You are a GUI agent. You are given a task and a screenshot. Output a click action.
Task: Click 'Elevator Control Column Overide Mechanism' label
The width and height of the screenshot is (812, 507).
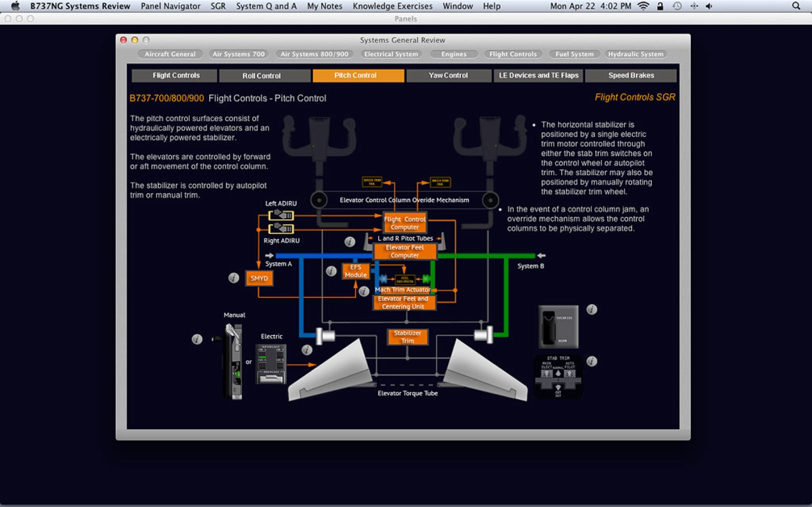click(x=404, y=200)
